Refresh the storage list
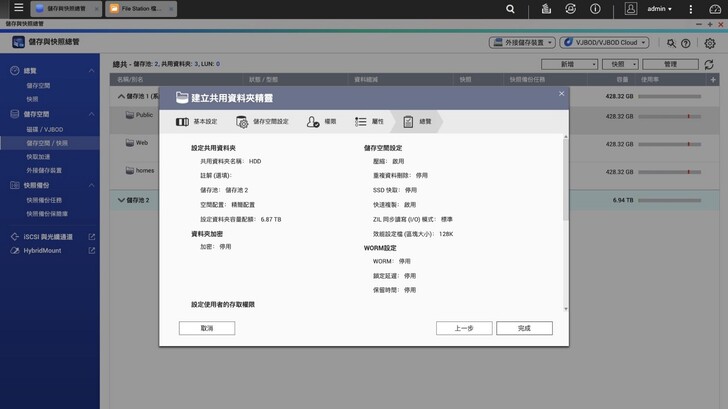Viewport: 728px width, 409px height. [709, 65]
